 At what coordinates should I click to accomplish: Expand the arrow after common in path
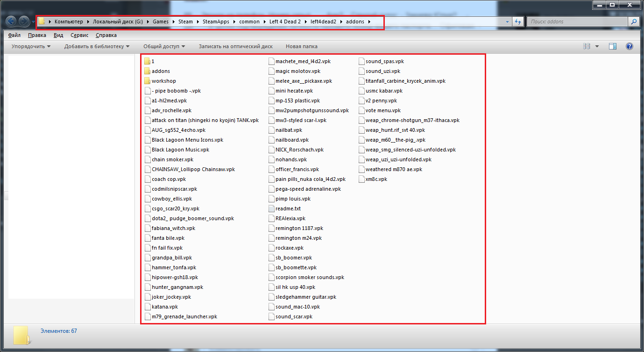(265, 22)
